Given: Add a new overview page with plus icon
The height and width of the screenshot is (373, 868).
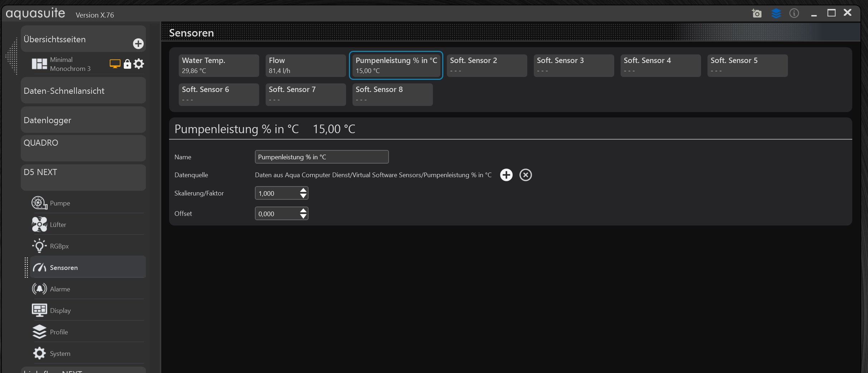Looking at the screenshot, I should tap(138, 44).
